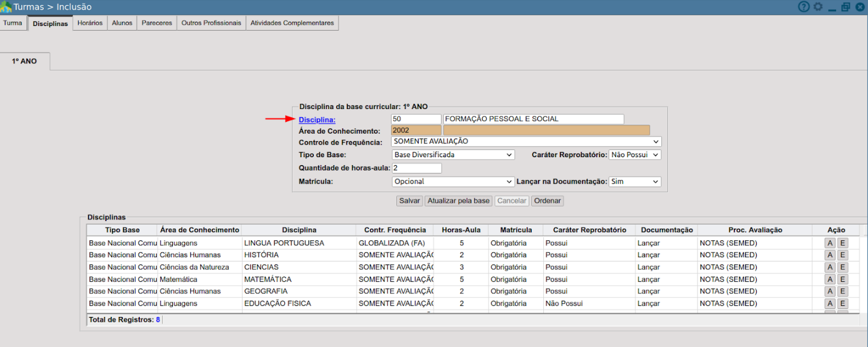Open the settings gear icon

pos(817,7)
